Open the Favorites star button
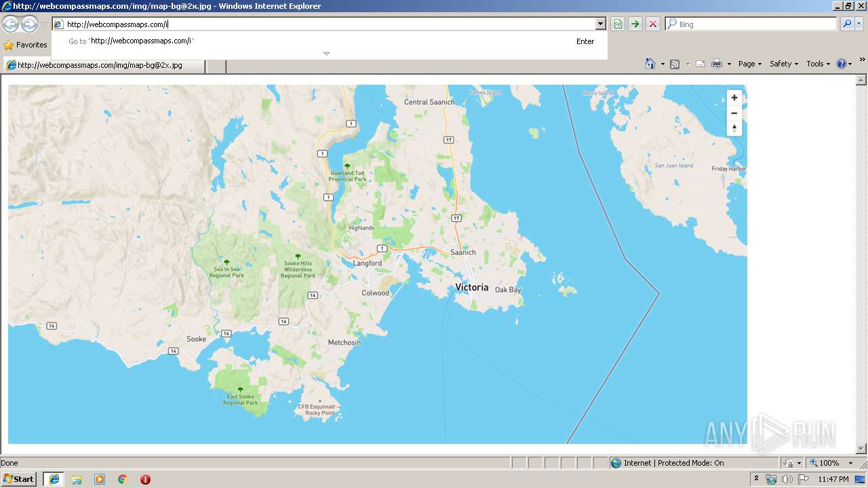Screen dimensions: 868x488 coord(26,45)
